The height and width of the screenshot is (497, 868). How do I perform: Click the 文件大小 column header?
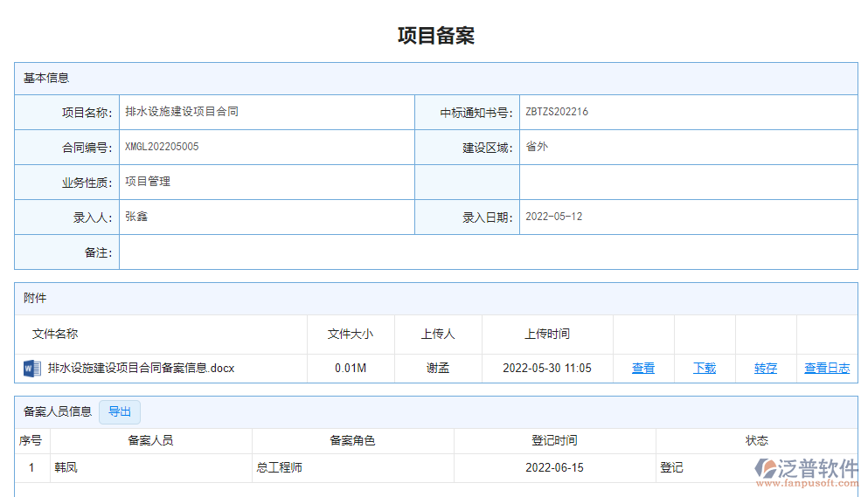tap(351, 334)
